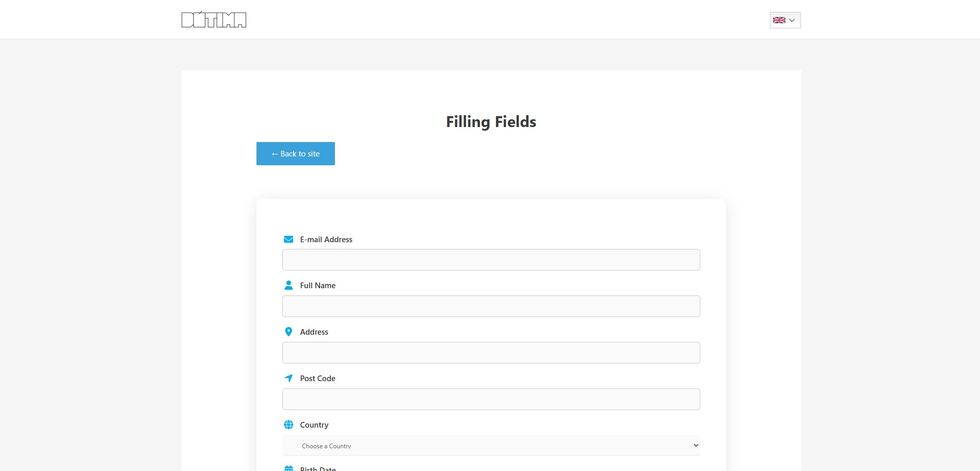Focus the E-mail Address input field
980x471 pixels.
(x=491, y=260)
